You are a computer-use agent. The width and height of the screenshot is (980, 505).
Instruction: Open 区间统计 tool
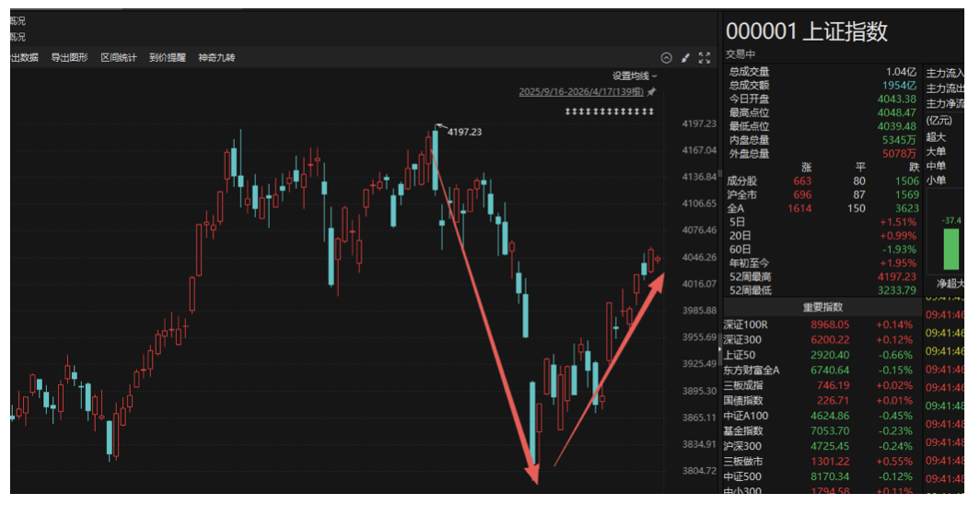tap(119, 57)
